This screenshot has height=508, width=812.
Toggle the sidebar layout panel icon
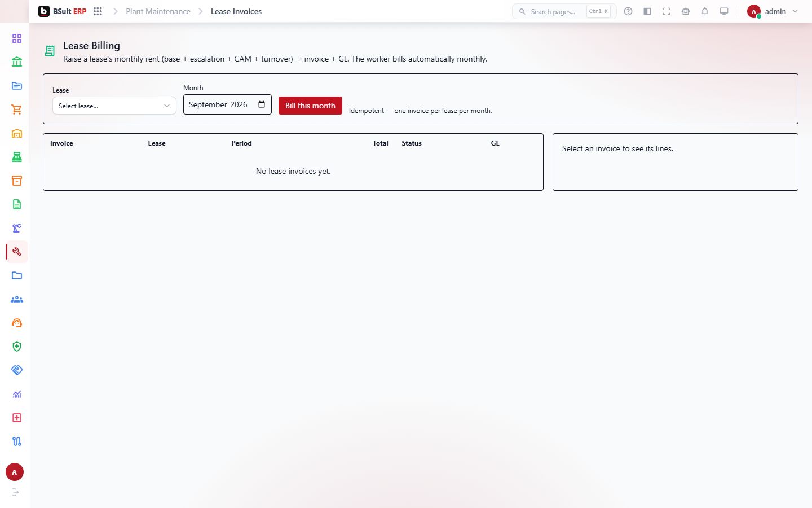click(647, 11)
